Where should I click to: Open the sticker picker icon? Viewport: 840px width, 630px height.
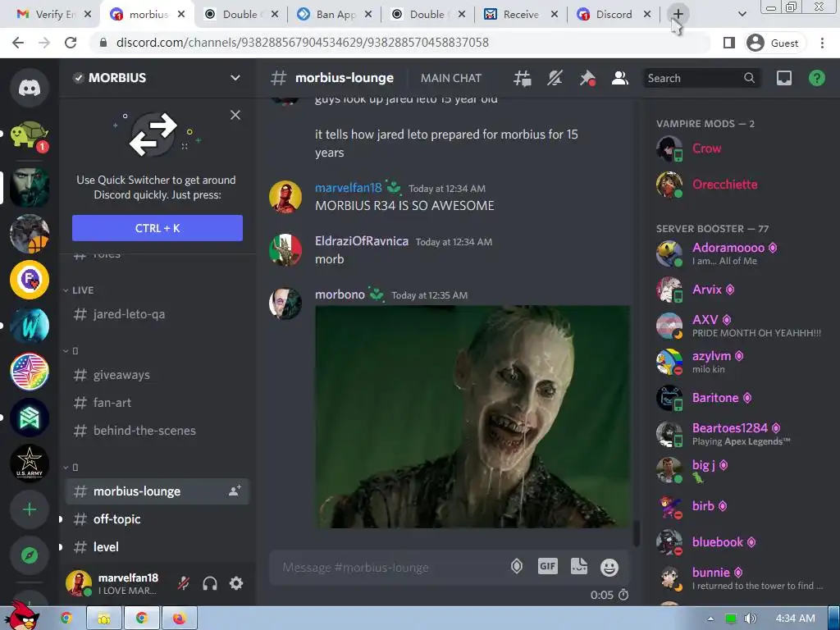pos(578,566)
